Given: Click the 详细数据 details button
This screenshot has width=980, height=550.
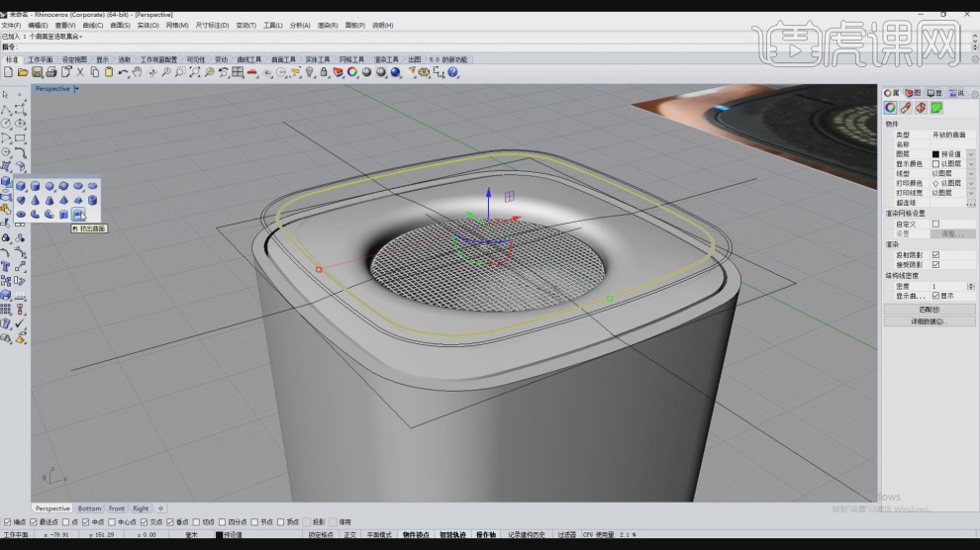Looking at the screenshot, I should coord(929,321).
